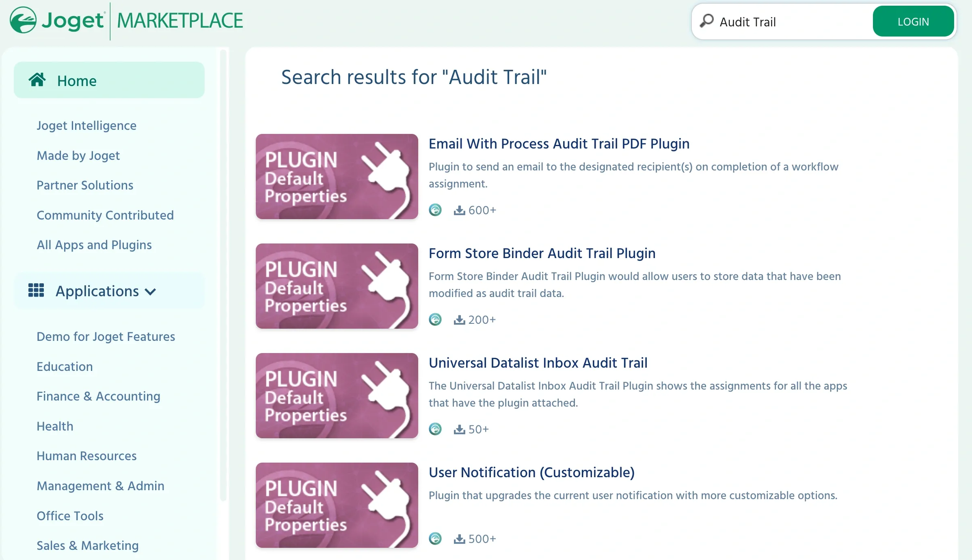Open the Community Contributed menu item

[105, 215]
